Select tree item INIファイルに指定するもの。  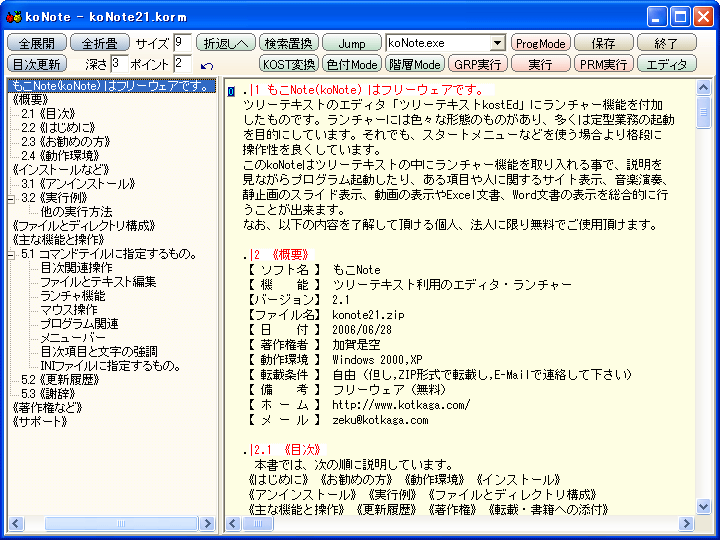pos(111,366)
